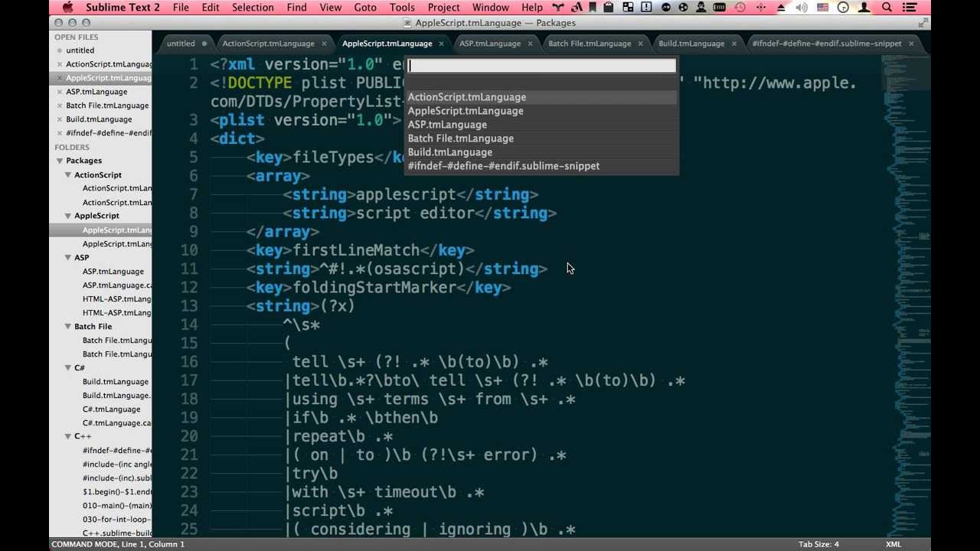Choose ASP.tmLanguage in the Goto list

(541, 125)
